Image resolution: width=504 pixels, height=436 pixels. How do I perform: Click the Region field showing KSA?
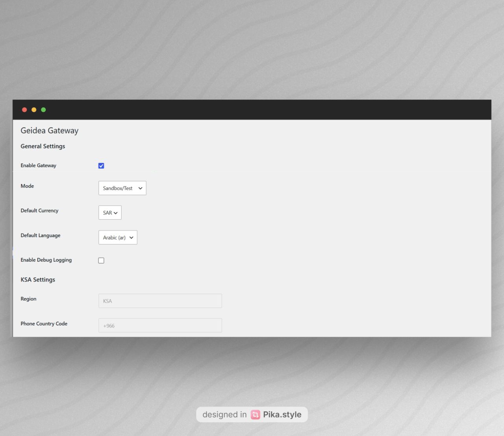pos(160,301)
